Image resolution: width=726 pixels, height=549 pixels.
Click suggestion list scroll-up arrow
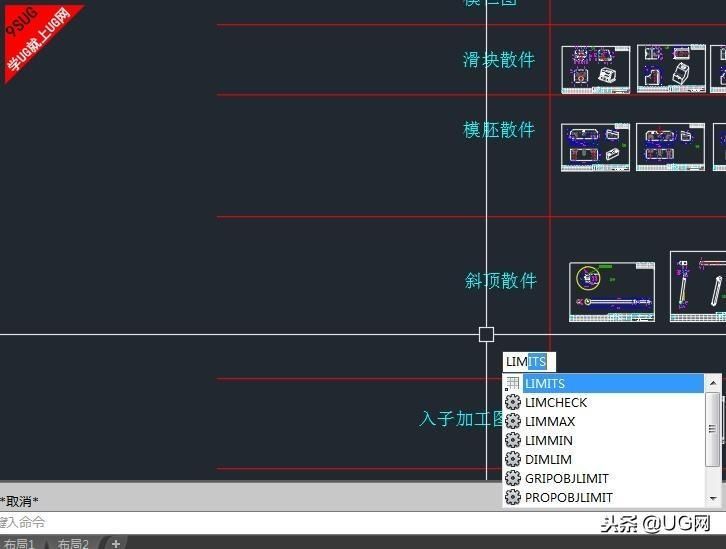pyautogui.click(x=713, y=383)
